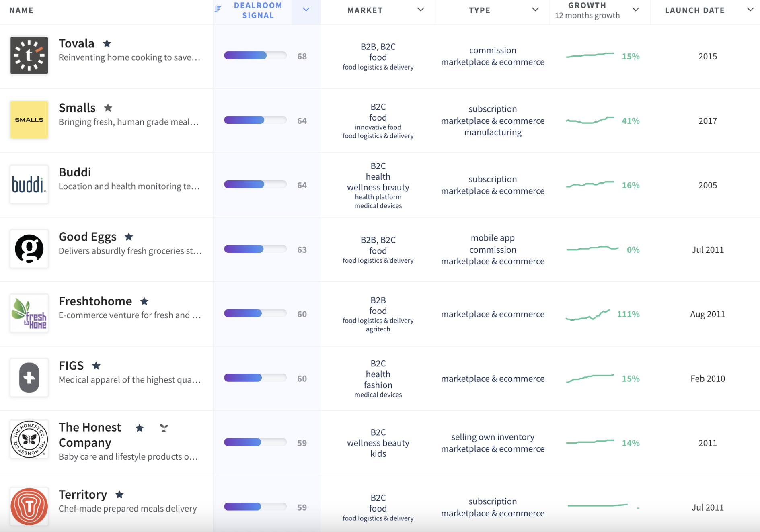Image resolution: width=760 pixels, height=532 pixels.
Task: Click the sort icon beside Dealroom Signal
Action: [x=218, y=9]
